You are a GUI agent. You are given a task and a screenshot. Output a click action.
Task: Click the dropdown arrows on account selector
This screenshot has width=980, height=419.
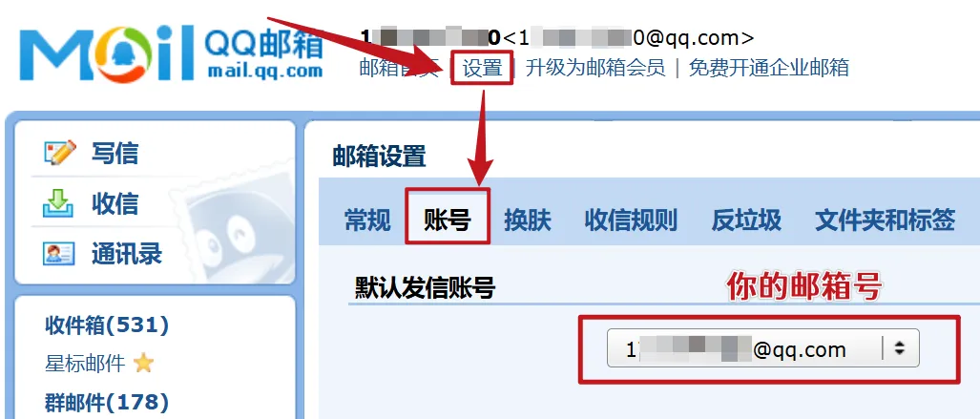coord(900,348)
